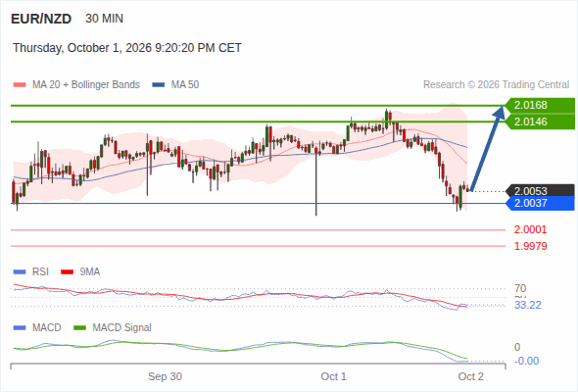The image size is (578, 392).
Task: Click the Oct 1 date axis label
Action: point(334,376)
